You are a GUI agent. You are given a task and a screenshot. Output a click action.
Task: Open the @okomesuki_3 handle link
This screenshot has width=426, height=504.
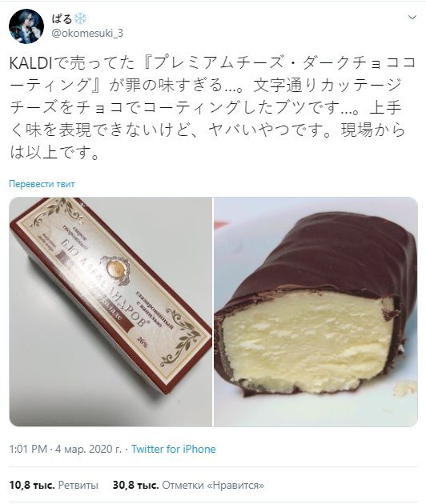coord(87,34)
